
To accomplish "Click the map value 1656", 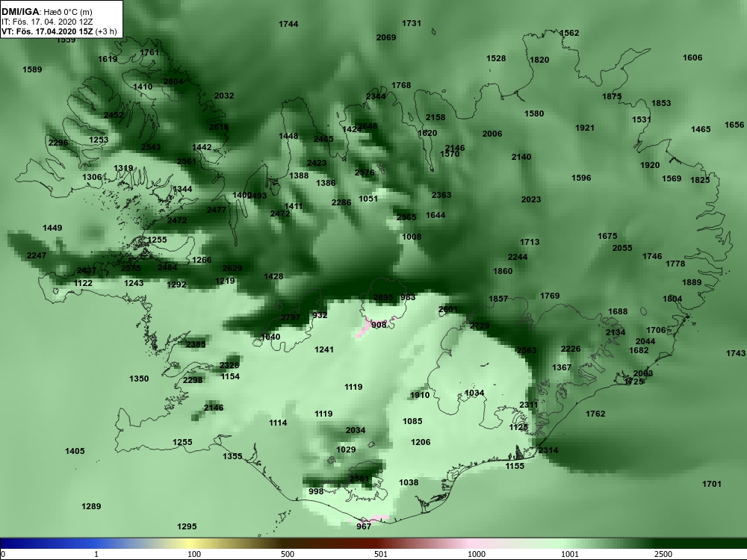I will (734, 125).
